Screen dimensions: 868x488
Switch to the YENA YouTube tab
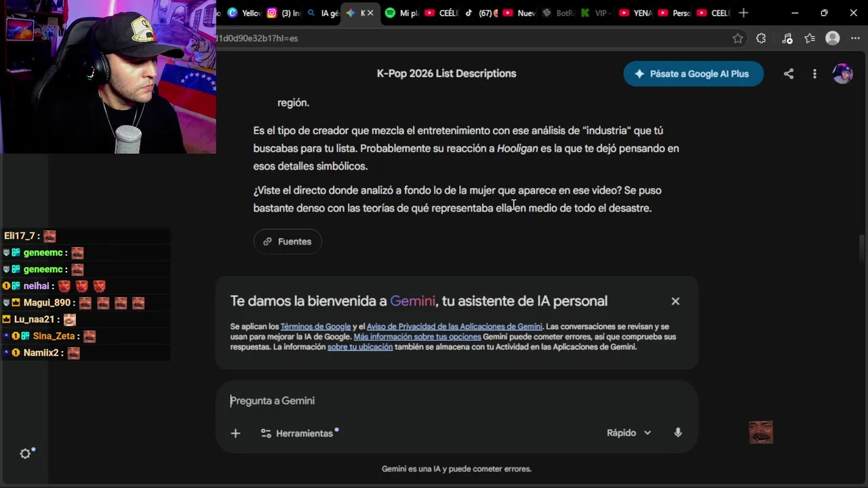635,13
